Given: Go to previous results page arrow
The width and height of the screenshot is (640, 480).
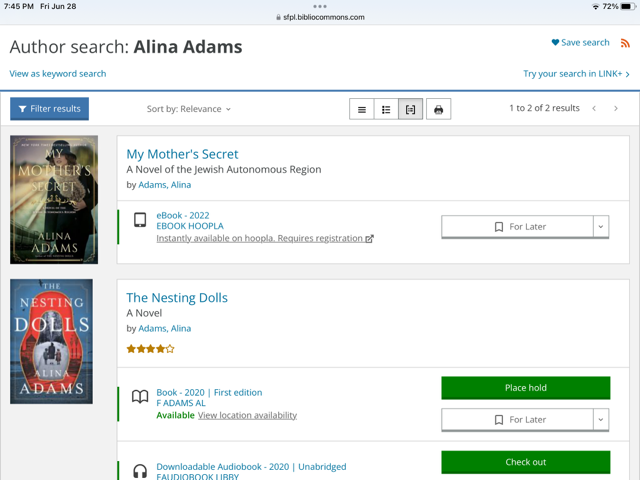Looking at the screenshot, I should tap(594, 109).
